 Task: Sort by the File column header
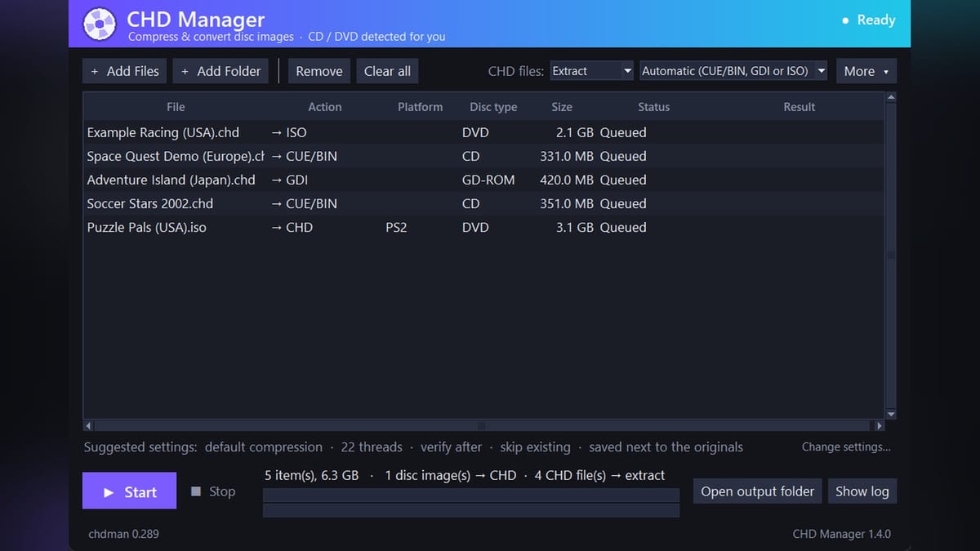[176, 107]
